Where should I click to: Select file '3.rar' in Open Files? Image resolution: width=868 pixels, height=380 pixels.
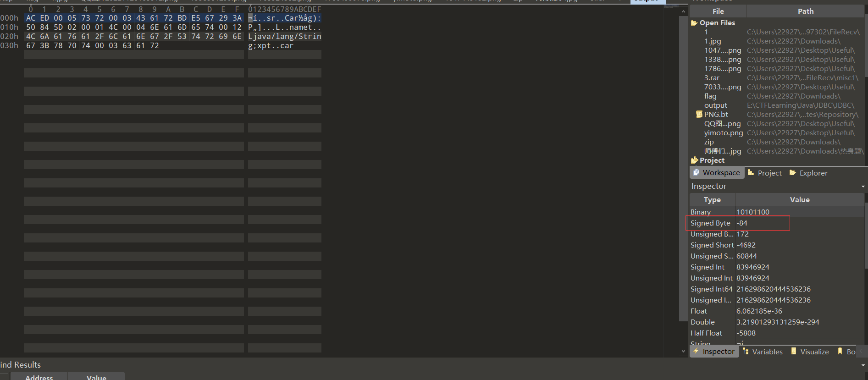coord(712,78)
